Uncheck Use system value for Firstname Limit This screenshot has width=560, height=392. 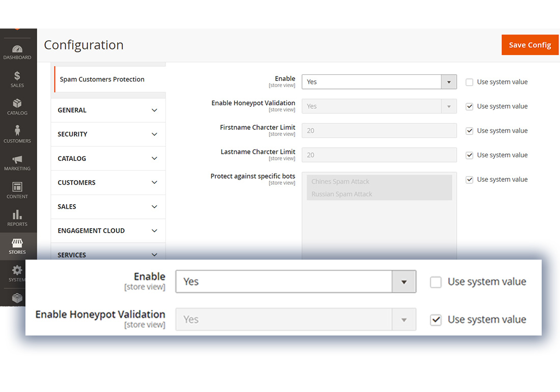coord(469,131)
